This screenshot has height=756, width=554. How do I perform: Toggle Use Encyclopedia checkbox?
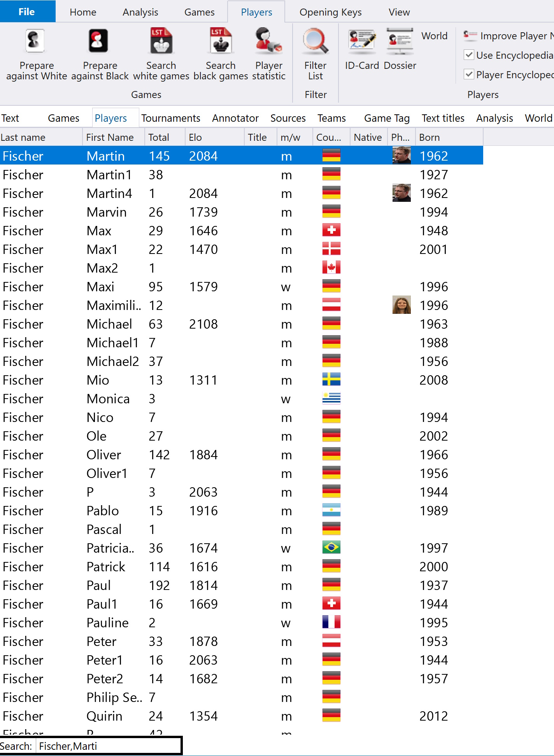pyautogui.click(x=469, y=55)
